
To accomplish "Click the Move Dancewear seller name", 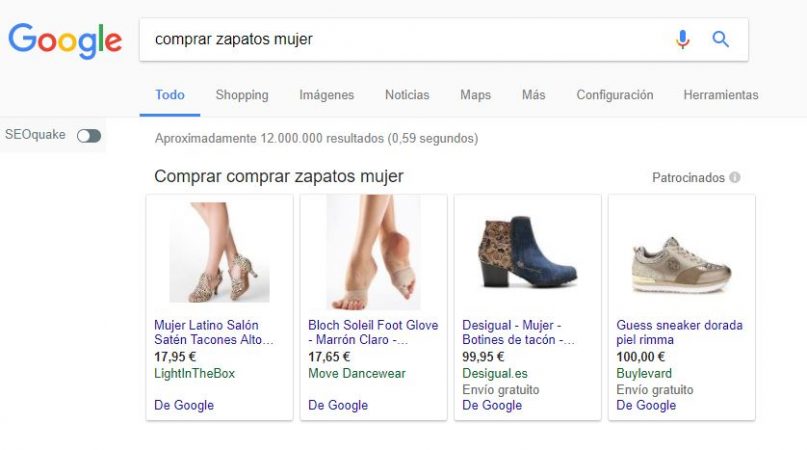I will [357, 373].
